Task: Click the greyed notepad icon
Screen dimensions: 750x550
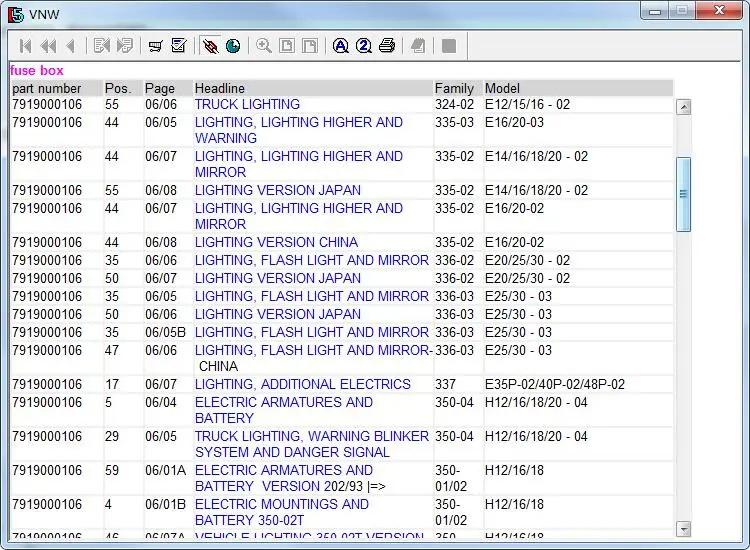Action: 418,46
